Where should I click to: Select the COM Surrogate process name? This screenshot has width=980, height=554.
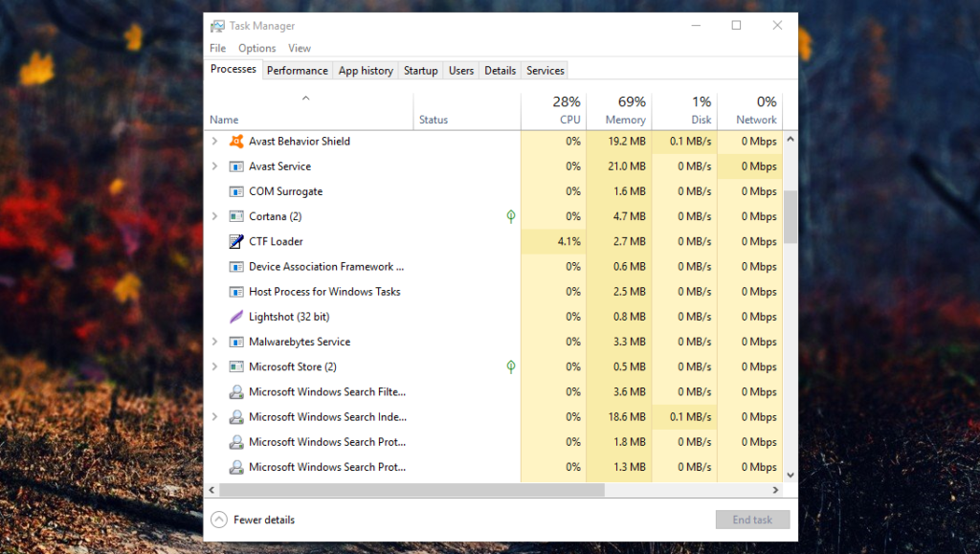coord(285,191)
